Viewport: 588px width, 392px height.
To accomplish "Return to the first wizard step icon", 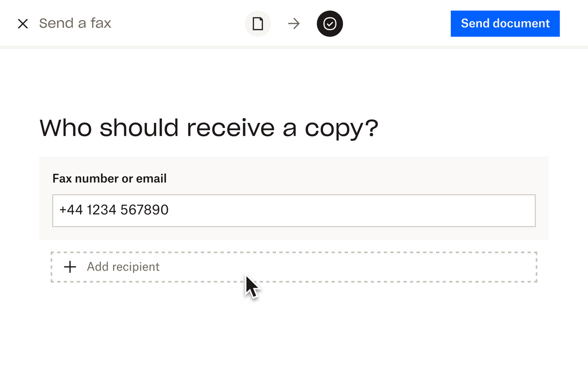I will 258,23.
